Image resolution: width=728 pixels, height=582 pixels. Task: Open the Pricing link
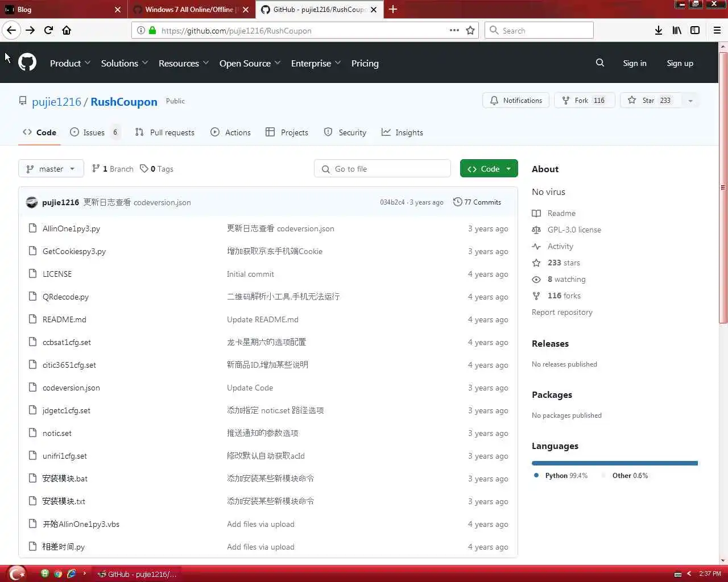365,63
